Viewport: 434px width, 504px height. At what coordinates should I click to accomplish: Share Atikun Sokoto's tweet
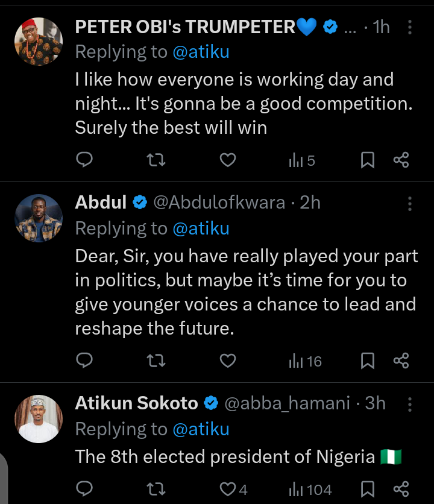[401, 489]
